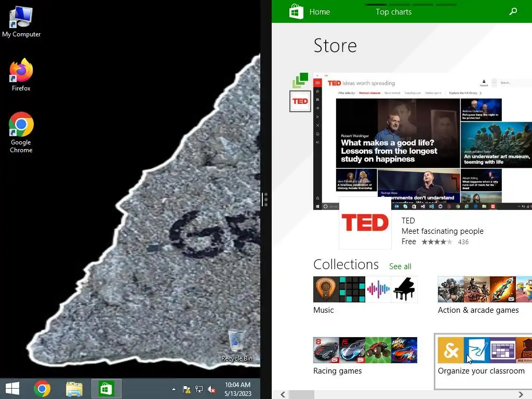
Task: Open the featured TED screenshot banner
Action: 422,141
